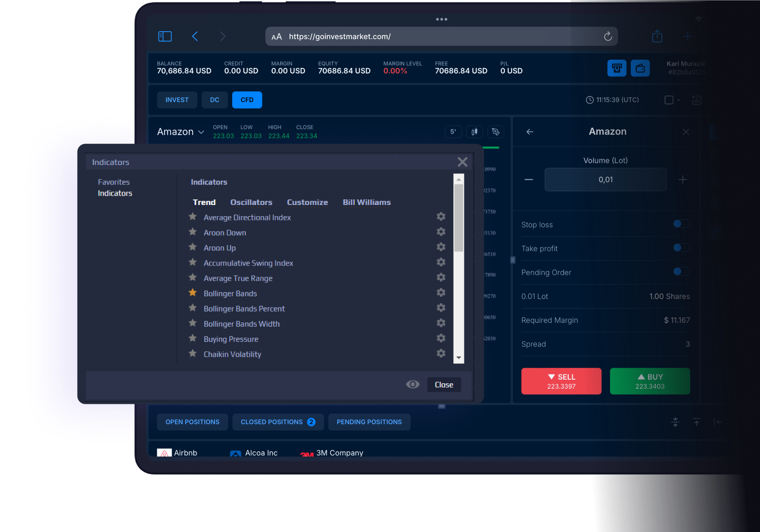
Task: Switch to the Bill Williams tab
Action: [366, 202]
